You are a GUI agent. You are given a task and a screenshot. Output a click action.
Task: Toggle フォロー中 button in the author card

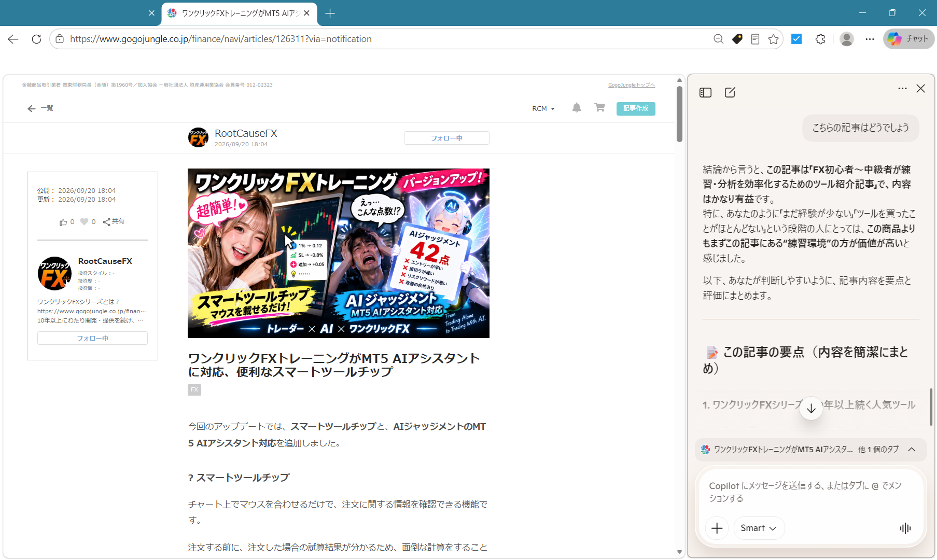tap(92, 338)
